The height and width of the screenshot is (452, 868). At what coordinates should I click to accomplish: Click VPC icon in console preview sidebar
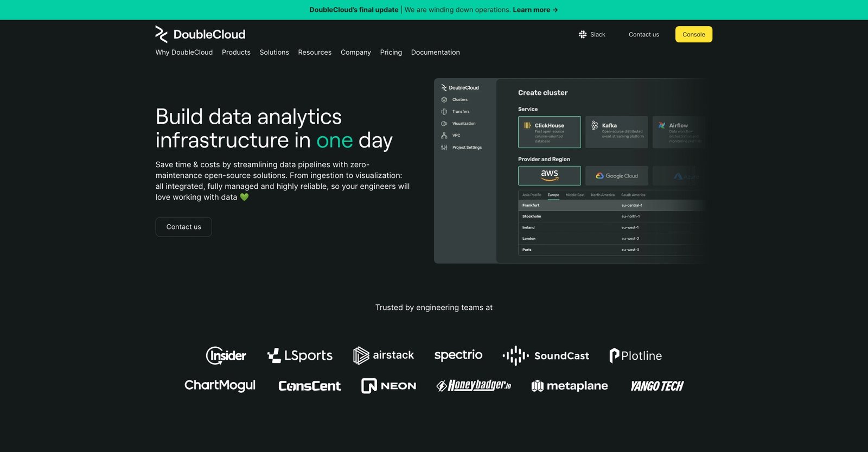444,136
